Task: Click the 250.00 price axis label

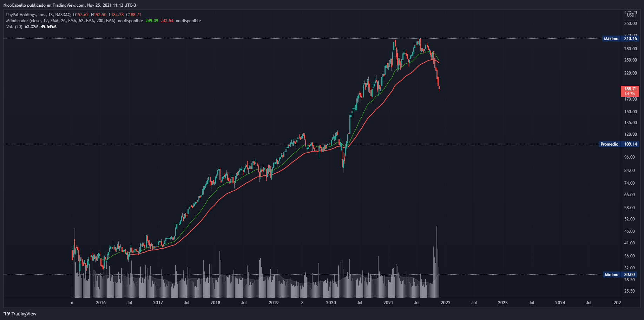Action: [x=631, y=60]
